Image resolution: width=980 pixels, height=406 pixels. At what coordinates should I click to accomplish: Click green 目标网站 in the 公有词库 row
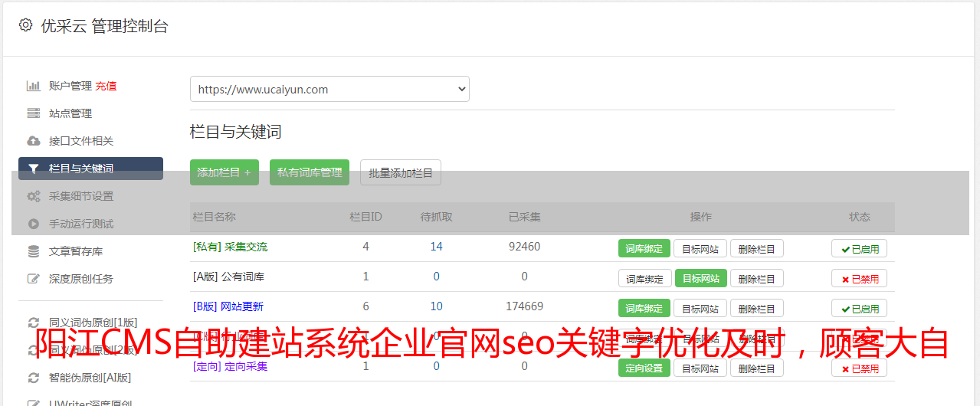(701, 278)
